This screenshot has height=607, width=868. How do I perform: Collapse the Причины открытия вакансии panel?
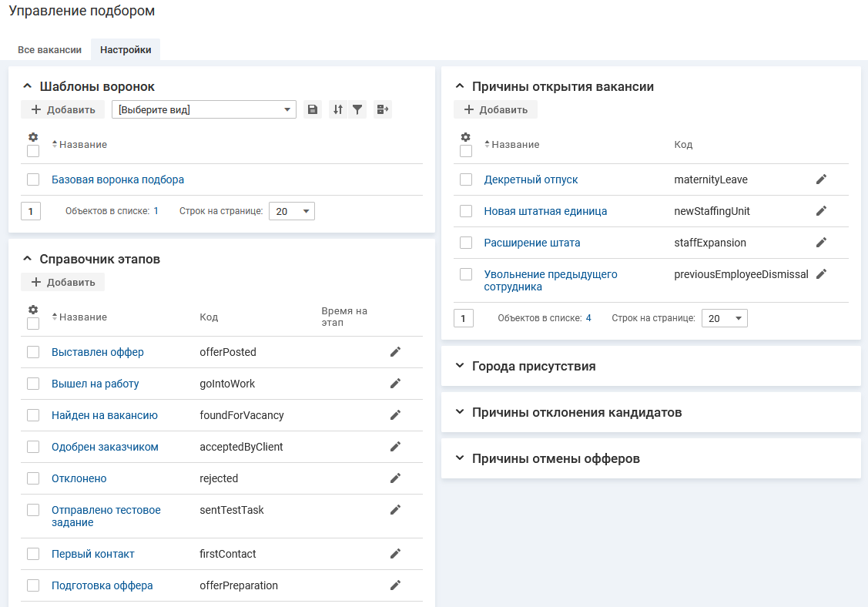[460, 86]
